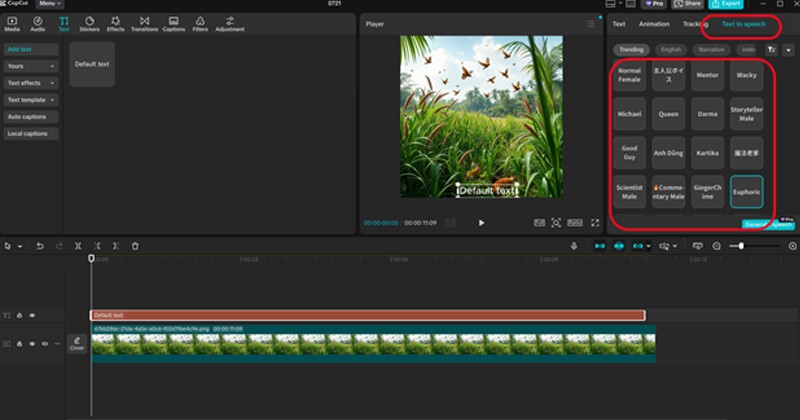This screenshot has height=420, width=800.
Task: Click the undo arrow in timeline toolbar
Action: coord(40,246)
